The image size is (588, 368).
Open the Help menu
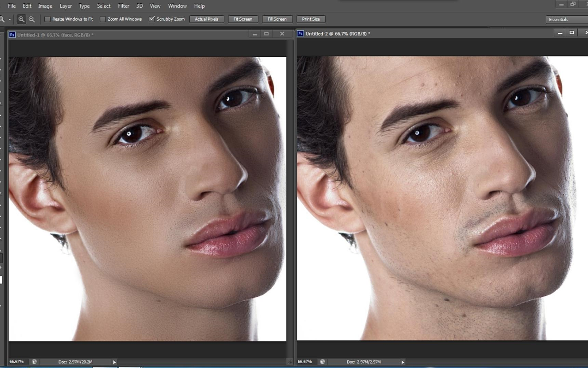[199, 6]
